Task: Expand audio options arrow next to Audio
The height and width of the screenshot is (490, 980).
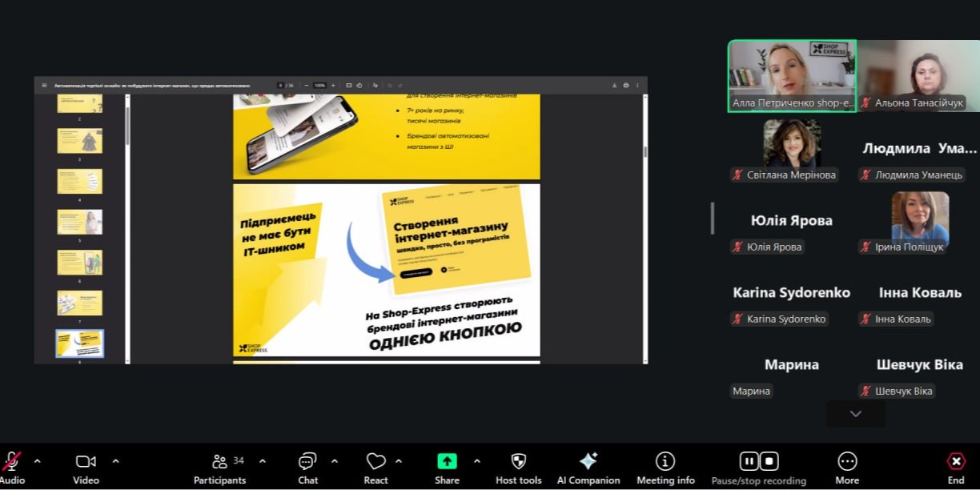Action: 37,461
